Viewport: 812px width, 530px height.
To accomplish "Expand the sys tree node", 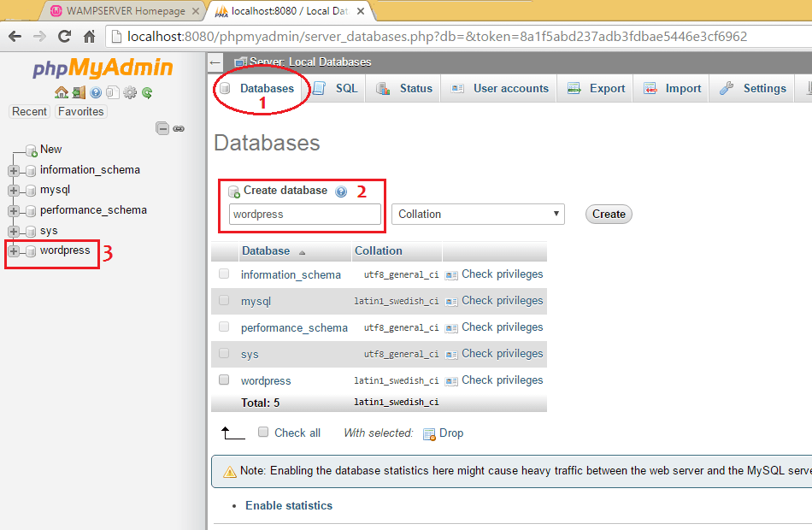I will (14, 231).
